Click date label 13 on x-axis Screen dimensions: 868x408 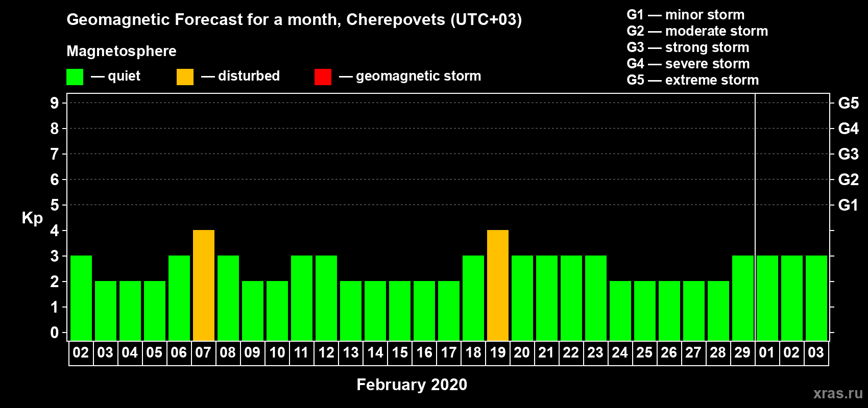click(x=351, y=352)
